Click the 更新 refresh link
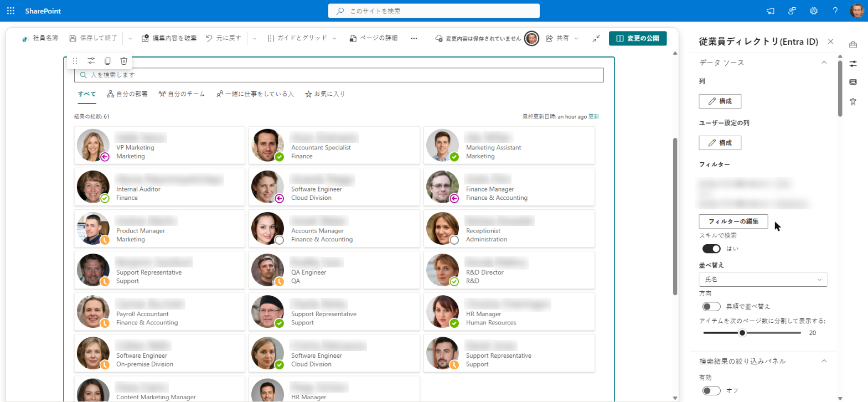 pos(593,117)
